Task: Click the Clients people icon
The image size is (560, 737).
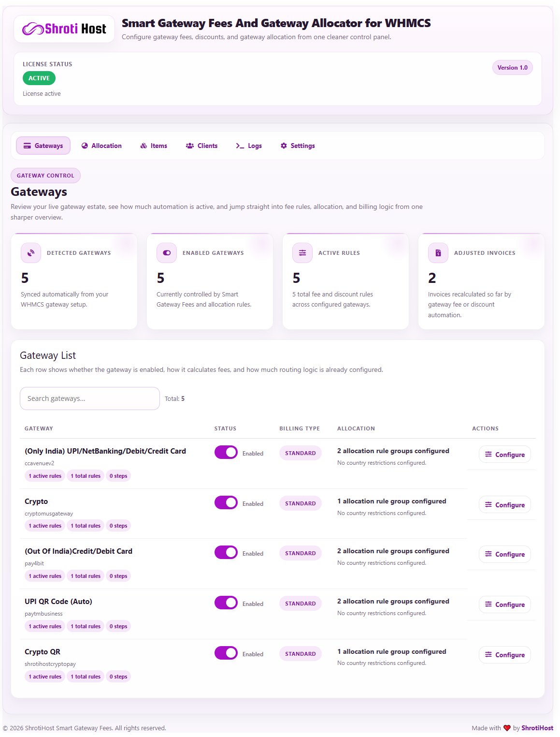Action: [189, 146]
